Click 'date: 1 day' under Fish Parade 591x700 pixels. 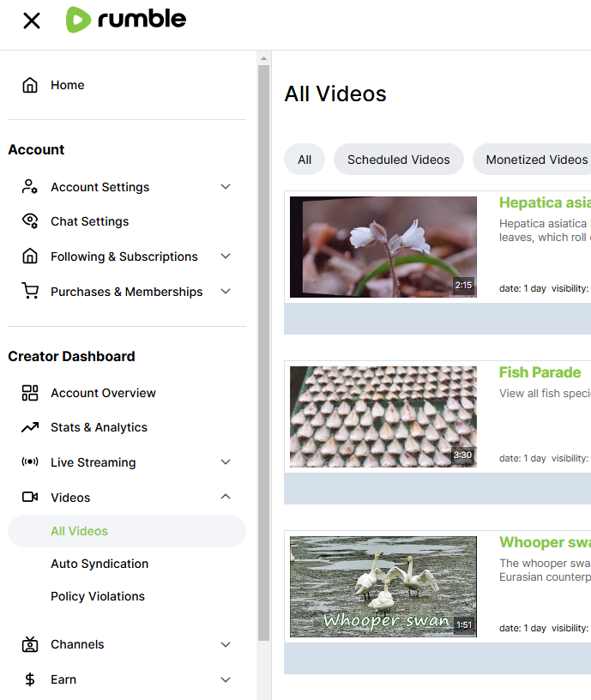coord(522,458)
